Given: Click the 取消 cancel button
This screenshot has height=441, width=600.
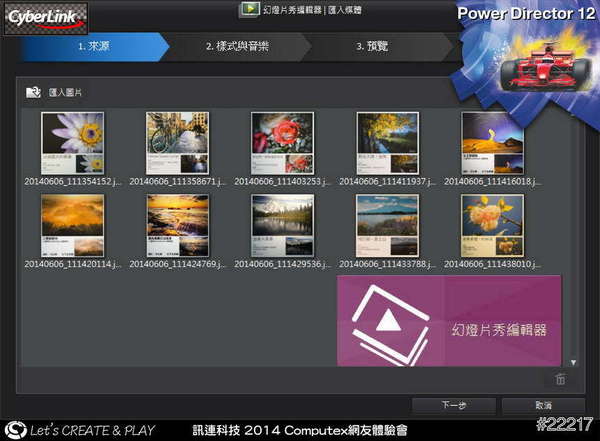Looking at the screenshot, I should click(x=543, y=405).
